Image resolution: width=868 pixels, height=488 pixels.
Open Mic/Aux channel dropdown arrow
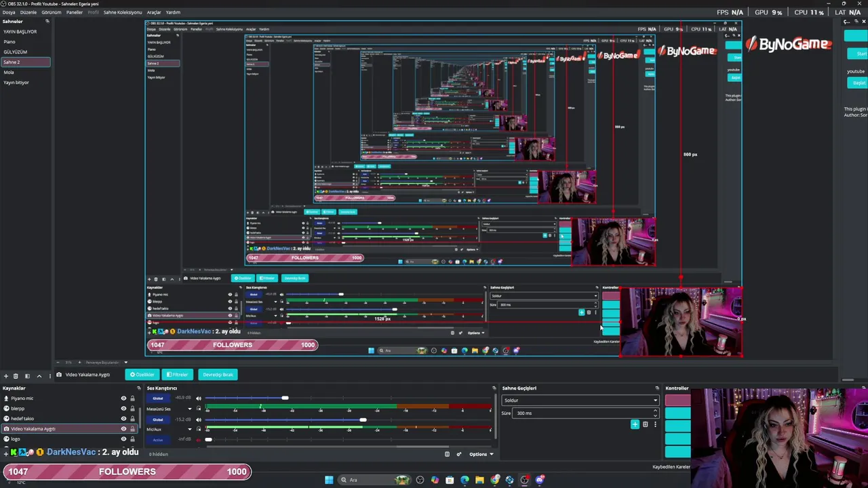(x=190, y=429)
